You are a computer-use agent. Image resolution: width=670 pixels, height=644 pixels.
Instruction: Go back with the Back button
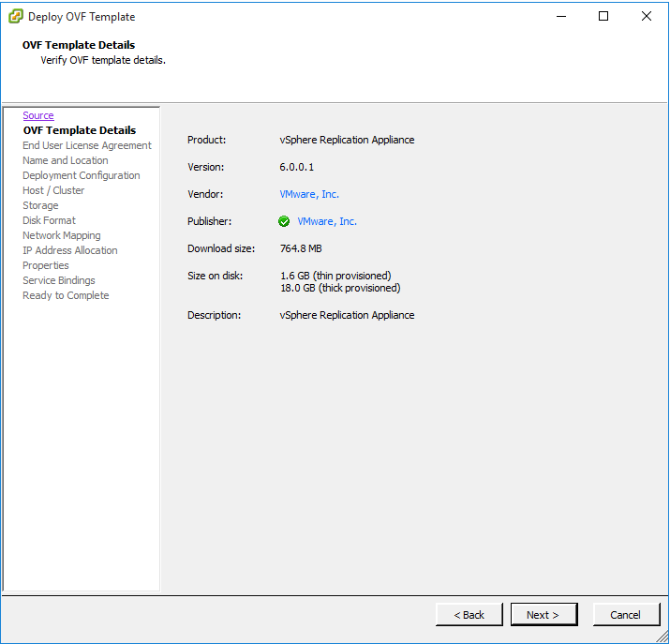point(469,615)
